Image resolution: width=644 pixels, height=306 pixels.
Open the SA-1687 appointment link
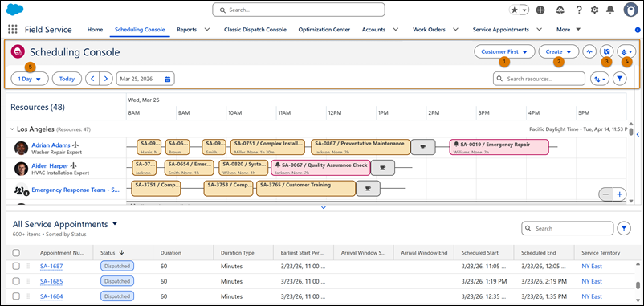coord(51,266)
